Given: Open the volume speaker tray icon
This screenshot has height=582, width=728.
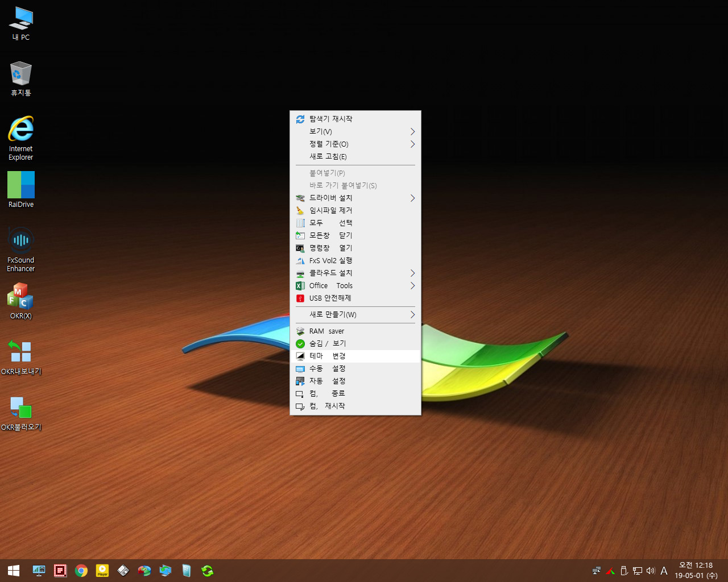Looking at the screenshot, I should tap(651, 571).
